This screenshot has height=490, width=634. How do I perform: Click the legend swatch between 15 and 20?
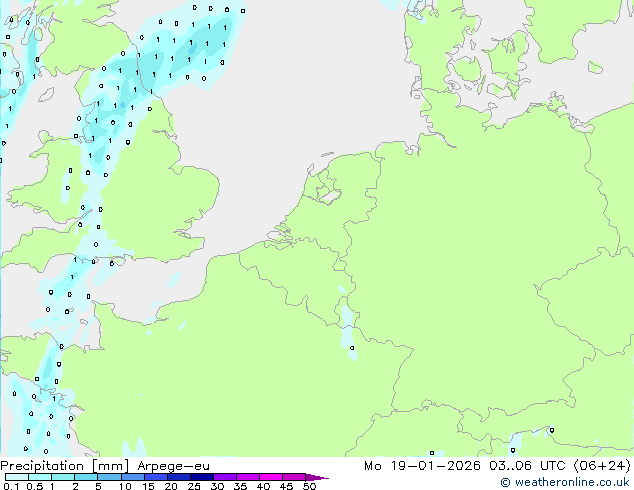pyautogui.click(x=155, y=477)
